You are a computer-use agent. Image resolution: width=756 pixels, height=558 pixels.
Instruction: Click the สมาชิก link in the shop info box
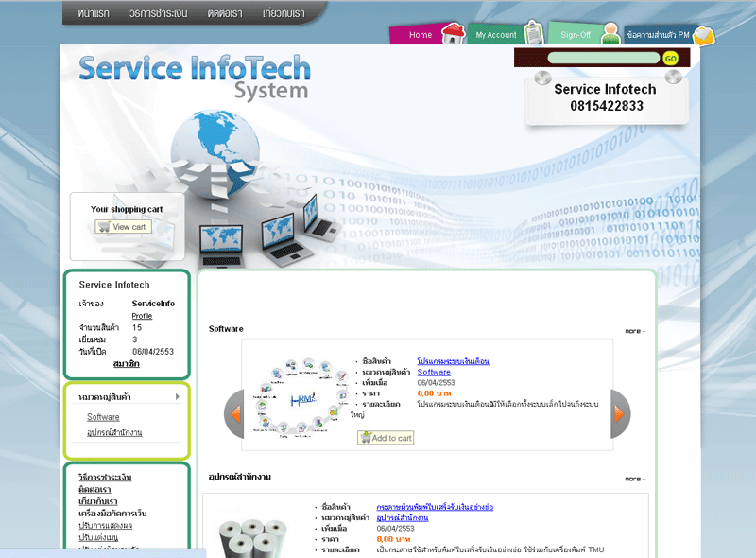point(127,364)
